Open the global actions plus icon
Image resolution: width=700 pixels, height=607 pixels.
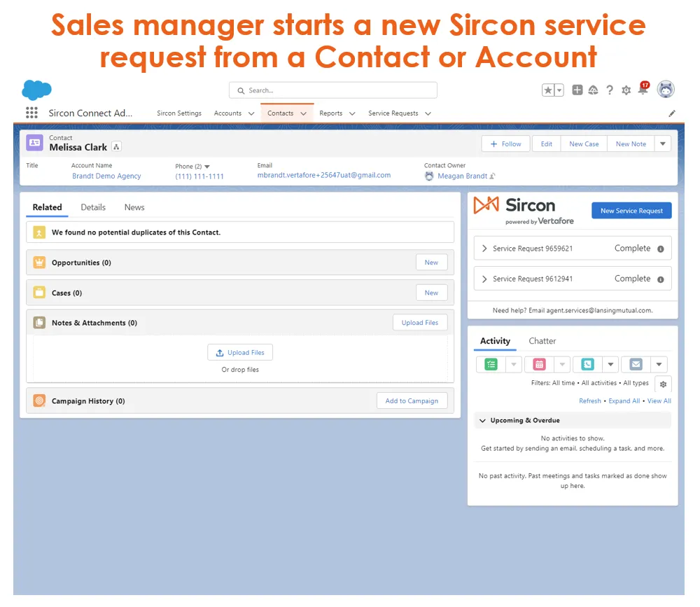(577, 90)
